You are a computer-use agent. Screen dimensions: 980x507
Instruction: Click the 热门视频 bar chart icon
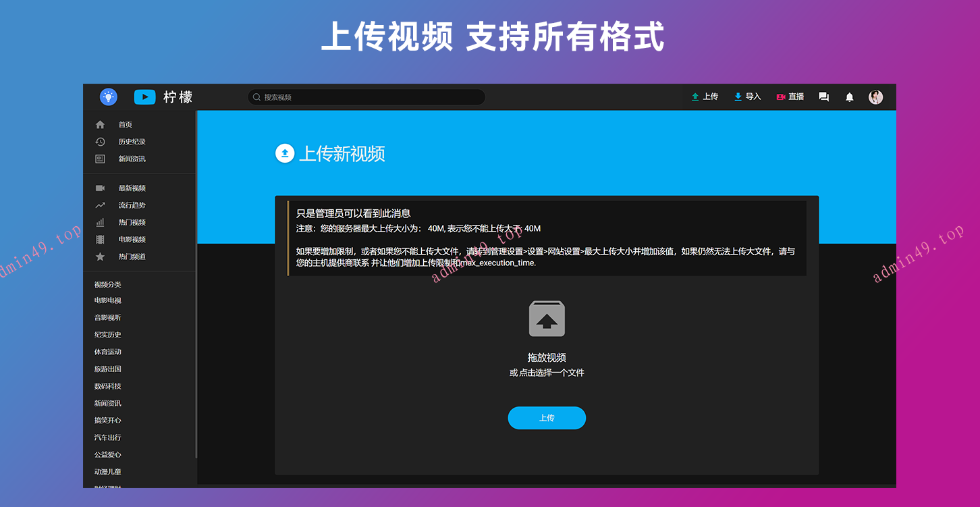[100, 221]
